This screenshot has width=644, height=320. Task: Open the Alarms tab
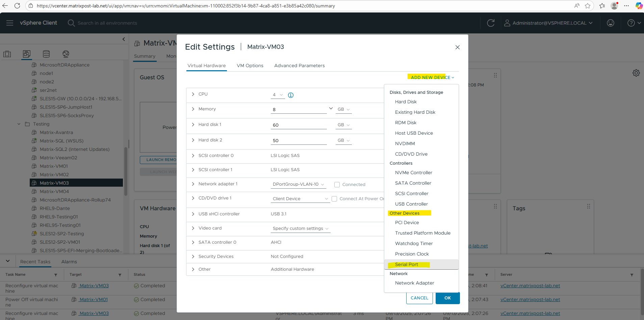[x=69, y=262]
